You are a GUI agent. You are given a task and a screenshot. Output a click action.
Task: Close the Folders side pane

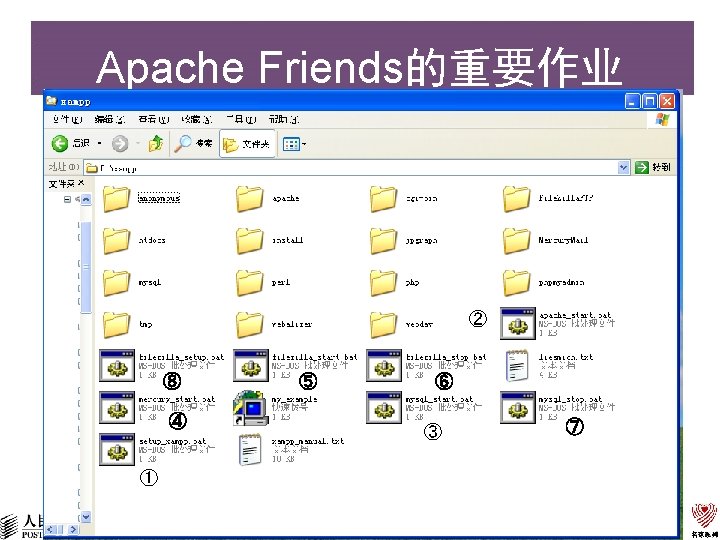81,183
